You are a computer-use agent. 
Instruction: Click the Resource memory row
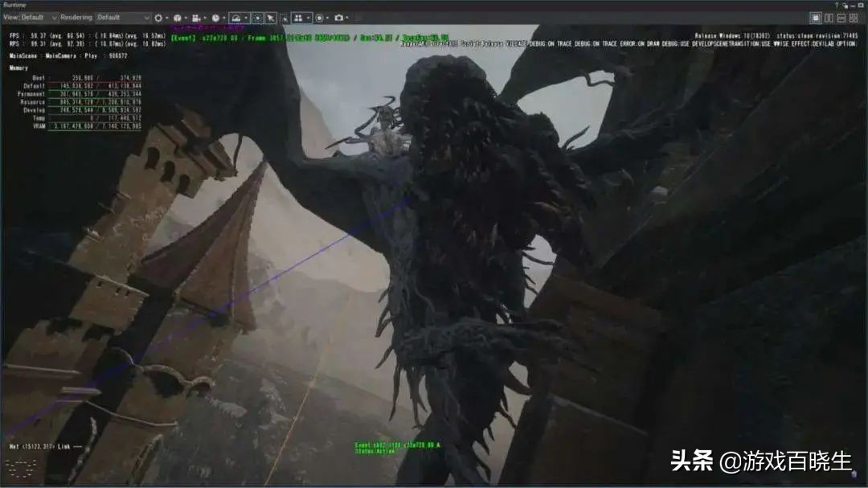pos(81,102)
